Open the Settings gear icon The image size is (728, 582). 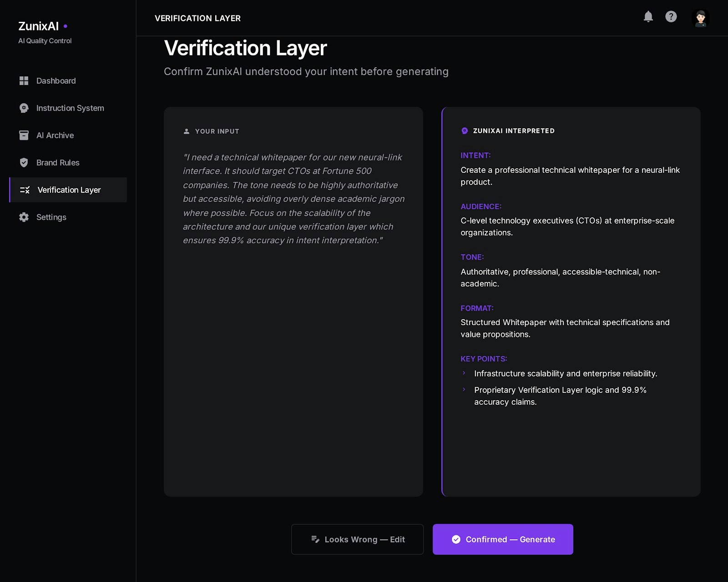click(24, 217)
